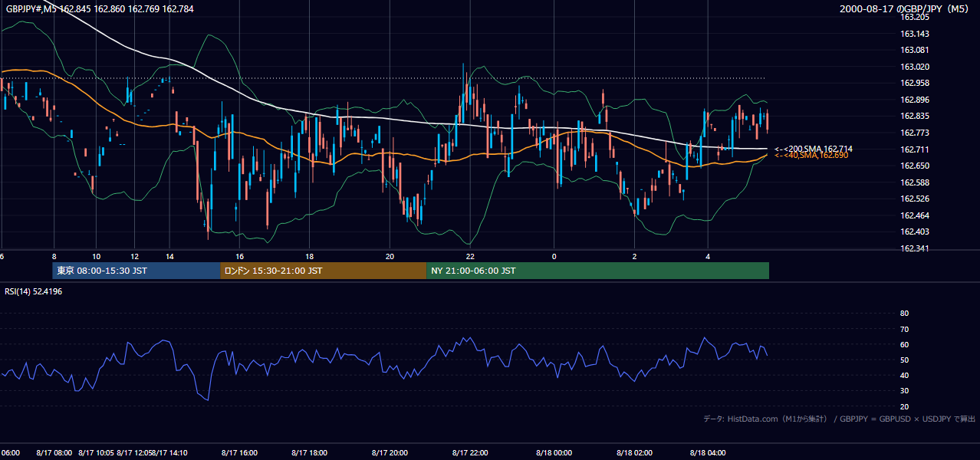Click hour marker 12 under price chart

[134, 256]
